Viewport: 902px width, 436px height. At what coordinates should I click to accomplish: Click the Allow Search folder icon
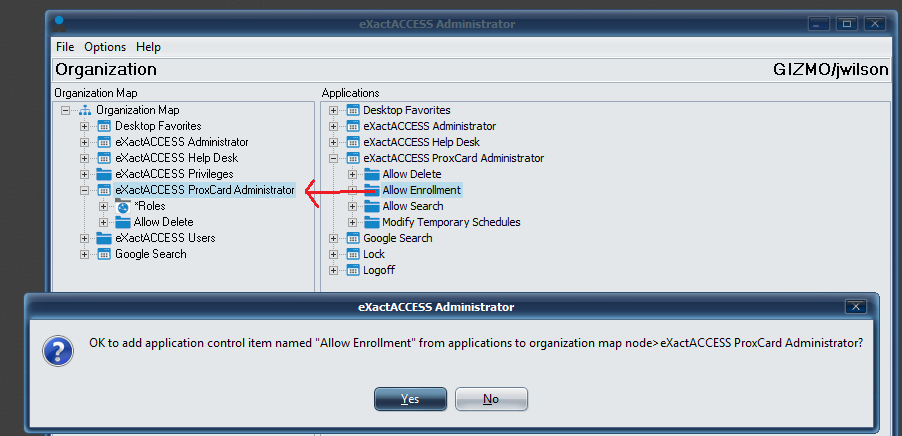372,206
